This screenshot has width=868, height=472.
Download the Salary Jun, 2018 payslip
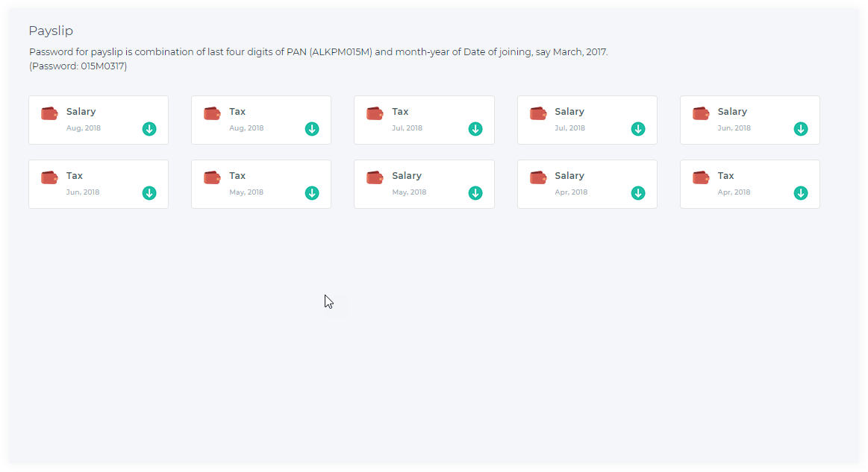click(801, 129)
